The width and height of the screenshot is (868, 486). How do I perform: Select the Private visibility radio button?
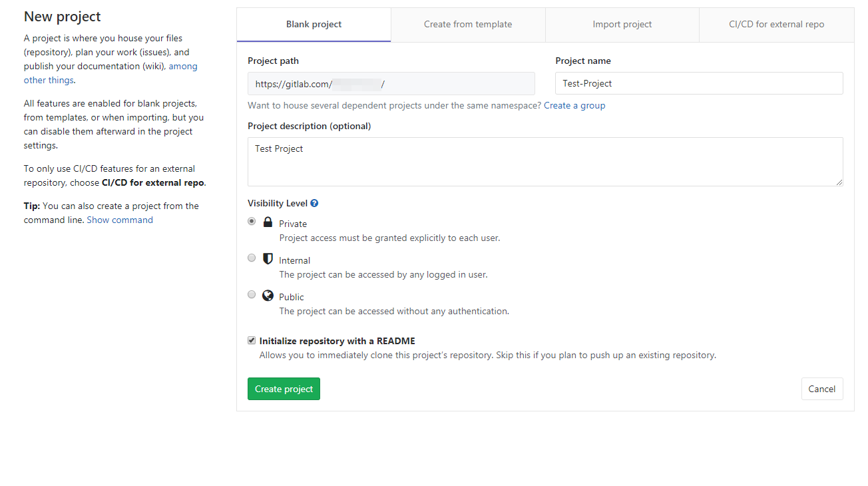click(x=252, y=222)
